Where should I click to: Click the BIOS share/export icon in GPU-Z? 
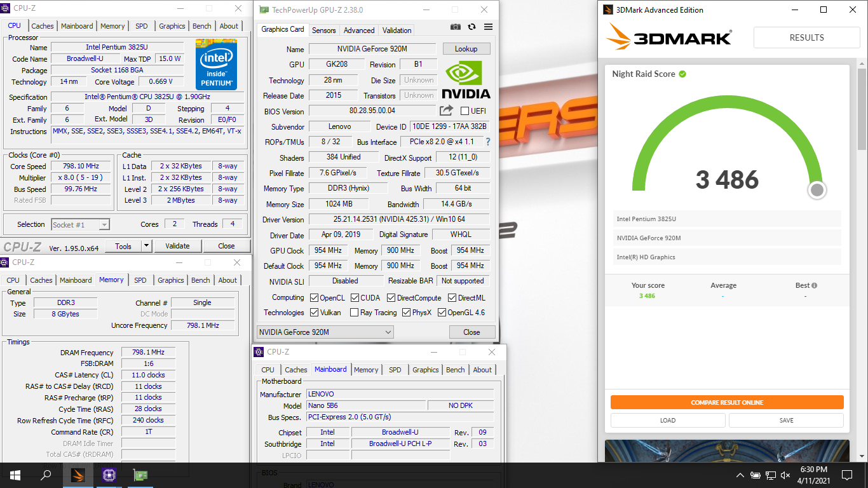[x=447, y=111]
